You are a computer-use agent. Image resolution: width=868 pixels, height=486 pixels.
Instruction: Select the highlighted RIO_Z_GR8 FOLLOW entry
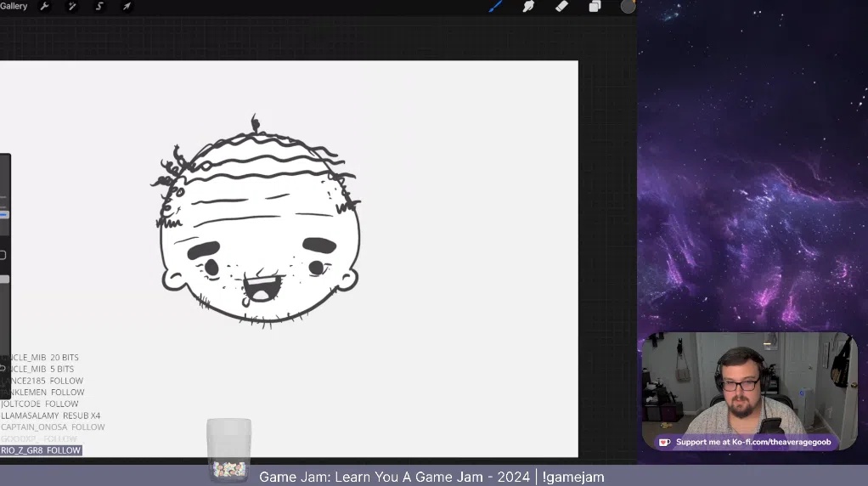41,450
